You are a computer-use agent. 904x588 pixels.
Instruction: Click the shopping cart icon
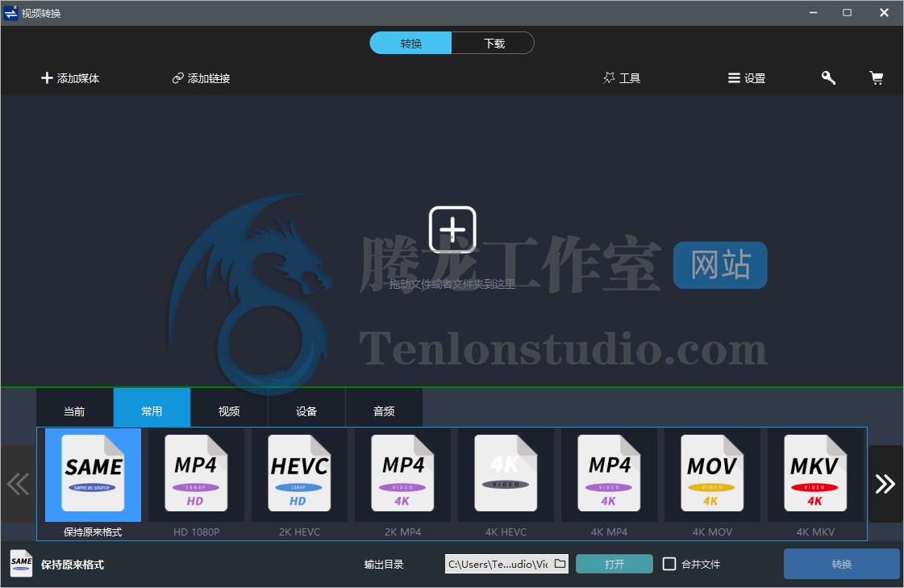[877, 77]
